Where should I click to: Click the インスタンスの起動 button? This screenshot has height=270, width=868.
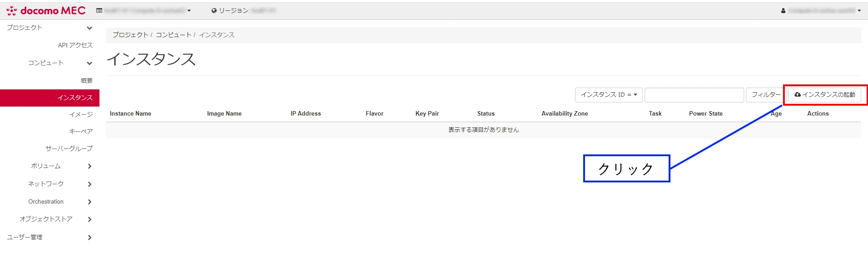[825, 95]
